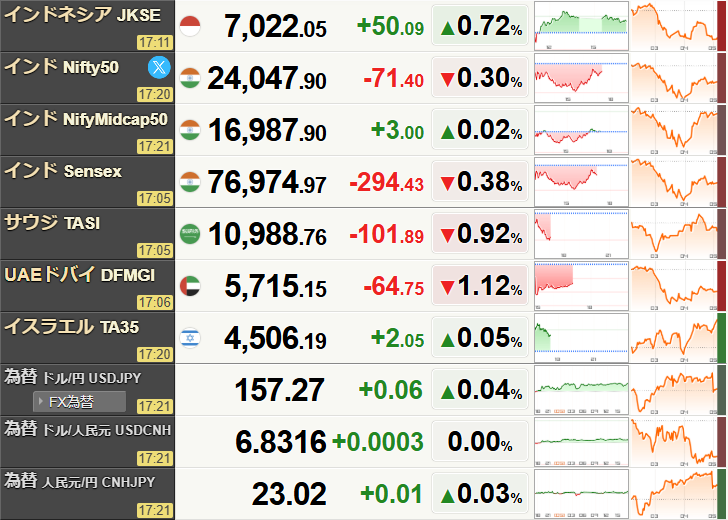
Task: Click JKSE point change +50.09
Action: pyautogui.click(x=390, y=26)
